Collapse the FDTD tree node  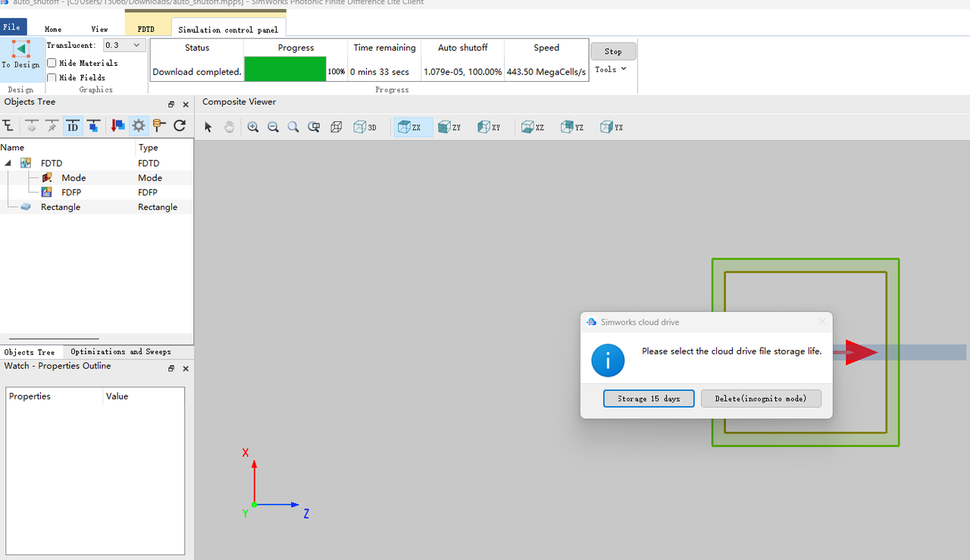click(8, 163)
